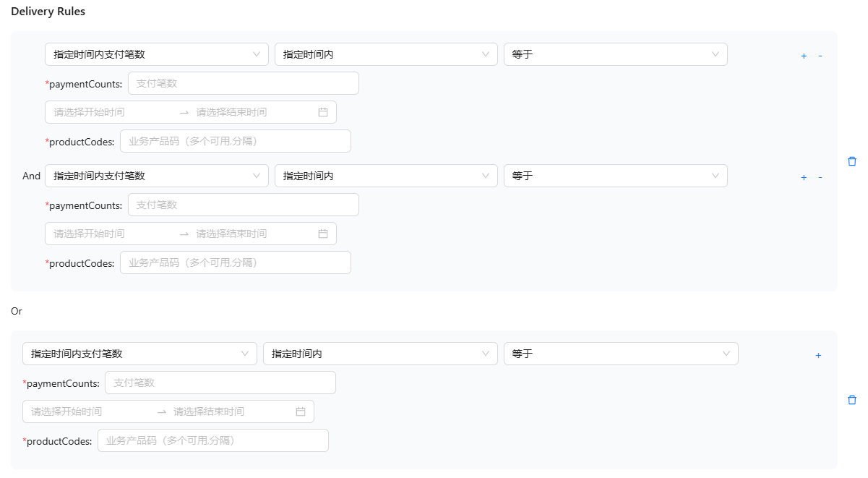This screenshot has height=478, width=868.
Task: Click the top rule's 请选择结束时间 end date field
Action: [x=253, y=112]
